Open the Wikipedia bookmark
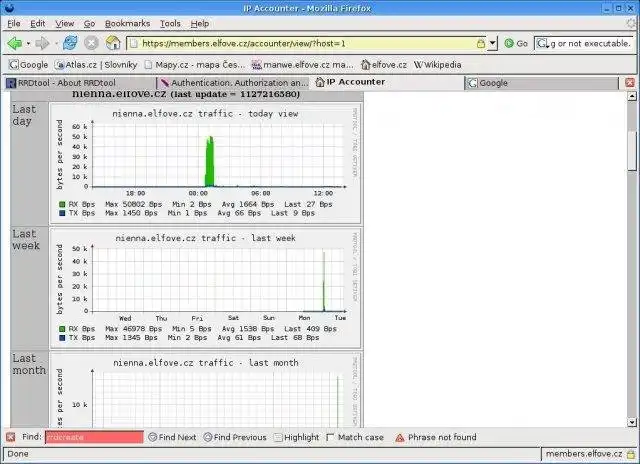The width and height of the screenshot is (640, 464). tap(438, 65)
